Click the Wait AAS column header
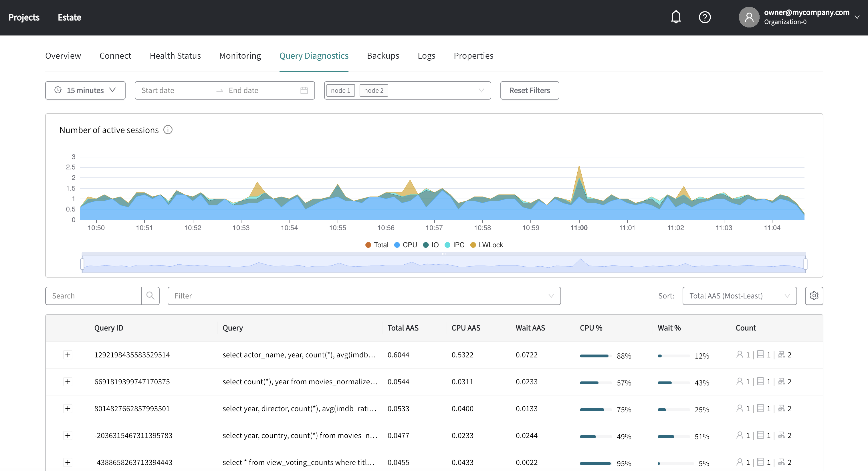This screenshot has width=868, height=471. coord(530,328)
